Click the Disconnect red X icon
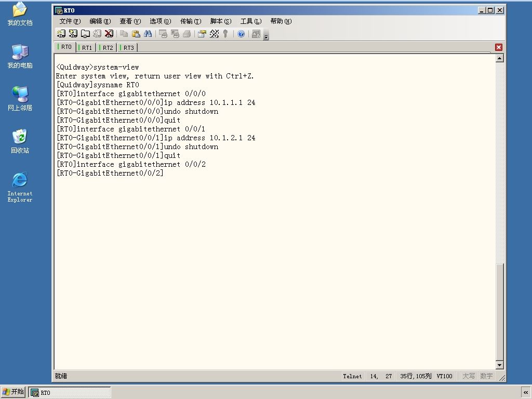 click(x=109, y=34)
